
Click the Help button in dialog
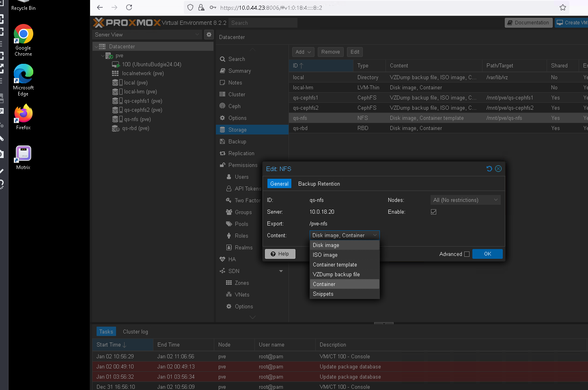280,254
